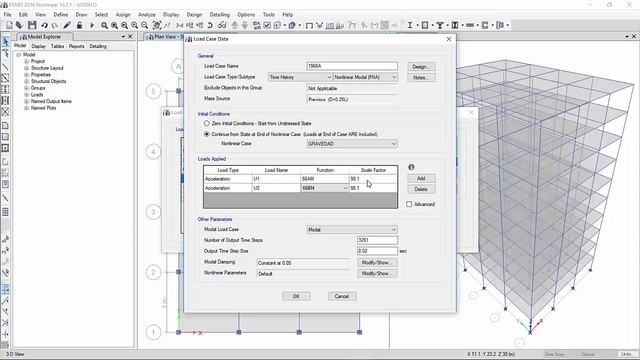The width and height of the screenshot is (640, 360).
Task: Close the Load Case Data dialog
Action: pos(449,39)
